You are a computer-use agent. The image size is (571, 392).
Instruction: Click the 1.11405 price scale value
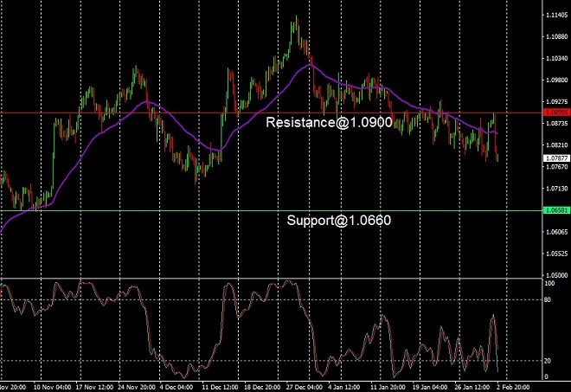[x=557, y=15]
